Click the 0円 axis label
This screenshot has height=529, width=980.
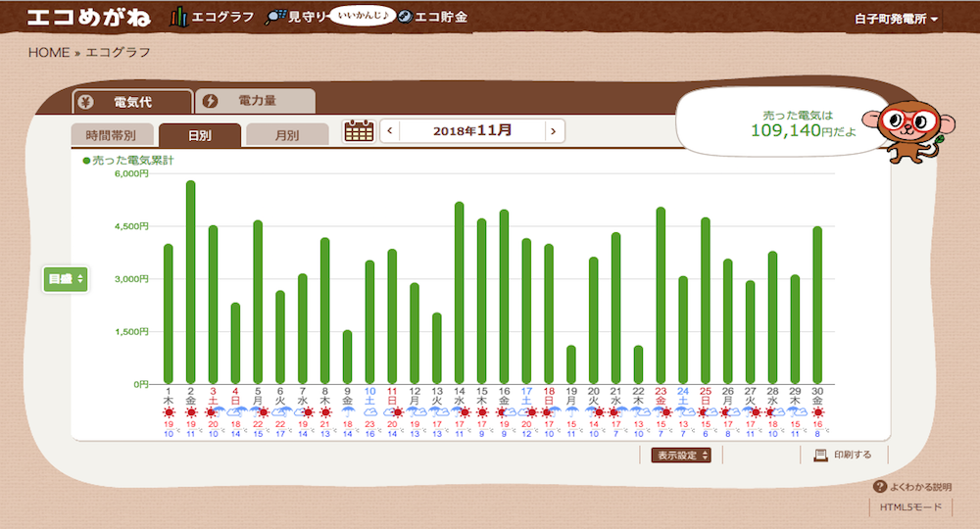pyautogui.click(x=140, y=384)
